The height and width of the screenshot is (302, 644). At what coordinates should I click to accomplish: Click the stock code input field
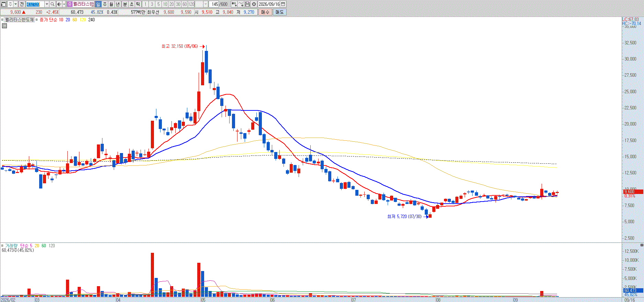click(35, 4)
